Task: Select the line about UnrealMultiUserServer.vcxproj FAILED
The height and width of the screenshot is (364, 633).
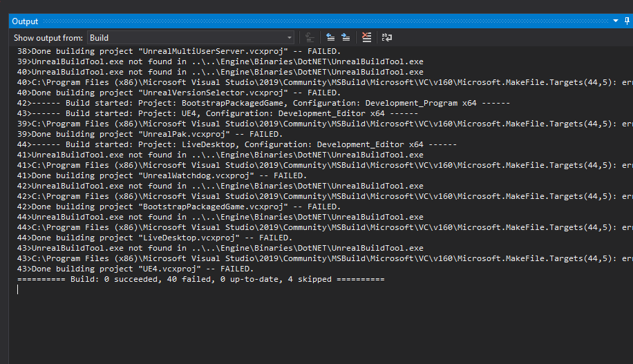Action: (179, 51)
